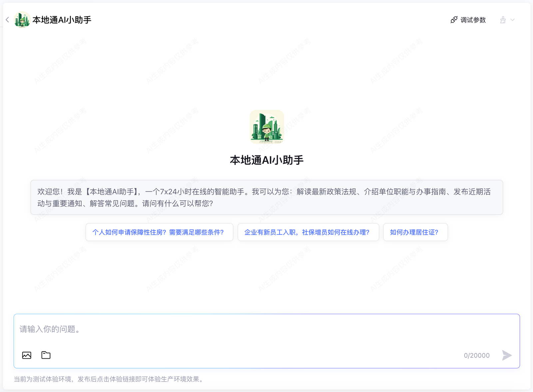
Task: Click the centered 本地通AI小助手 heading
Action: [266, 160]
